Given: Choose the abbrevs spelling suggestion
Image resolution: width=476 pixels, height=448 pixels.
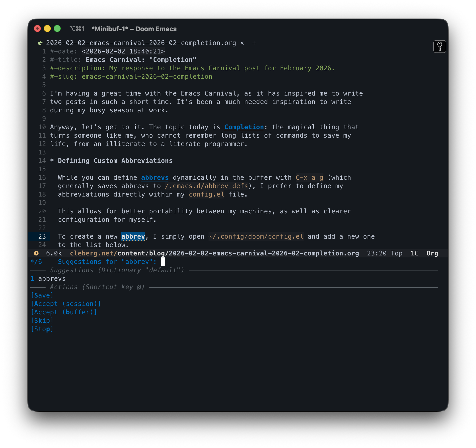Looking at the screenshot, I should point(52,279).
